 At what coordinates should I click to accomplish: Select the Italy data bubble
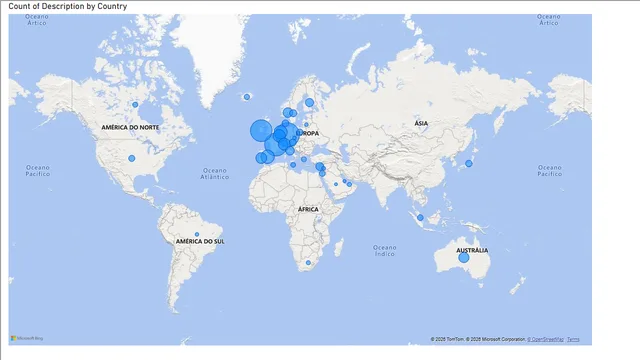290,151
